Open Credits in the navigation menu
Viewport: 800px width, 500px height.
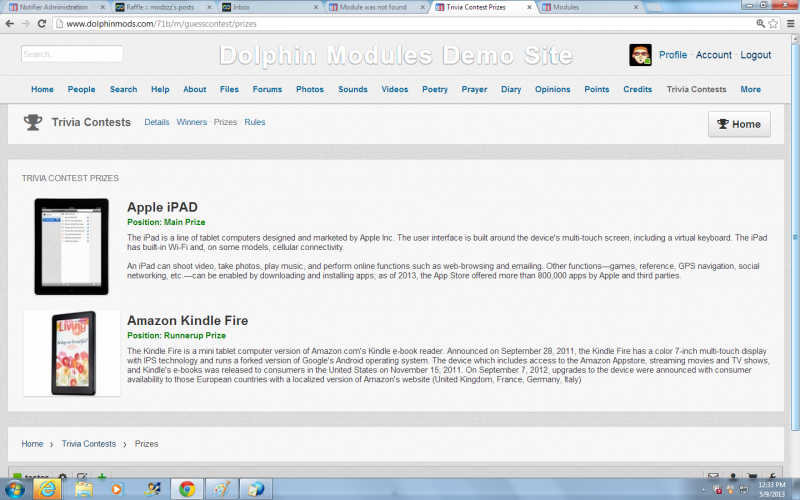(638, 89)
